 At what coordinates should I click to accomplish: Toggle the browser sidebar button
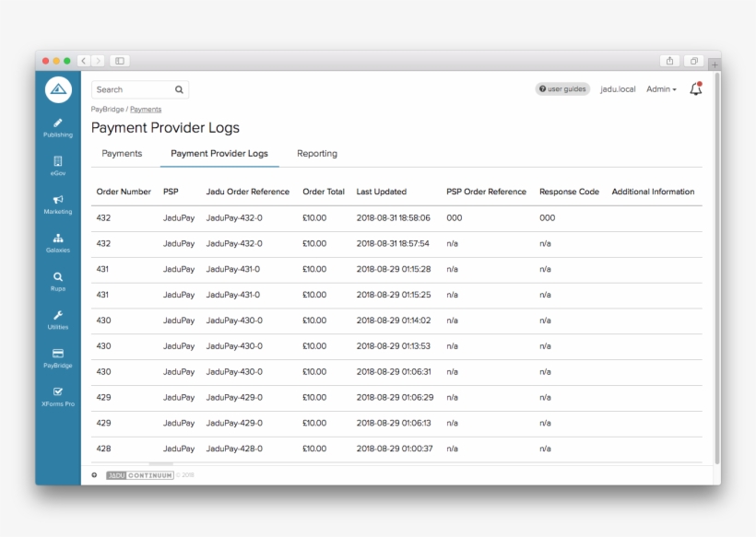tap(120, 61)
